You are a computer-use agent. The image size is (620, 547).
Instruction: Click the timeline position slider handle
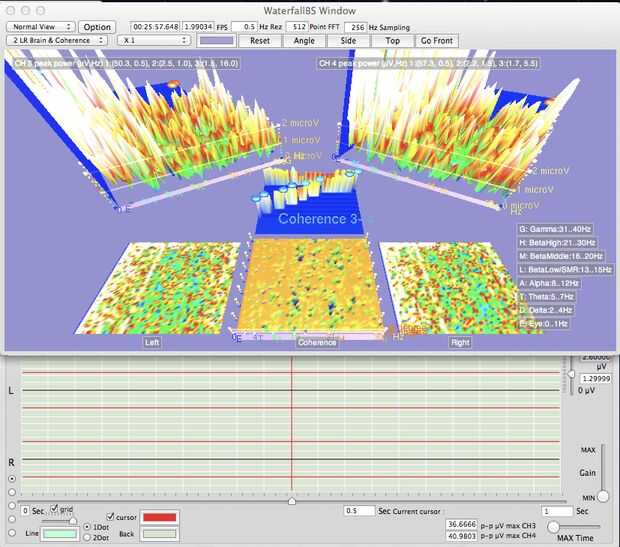292,501
